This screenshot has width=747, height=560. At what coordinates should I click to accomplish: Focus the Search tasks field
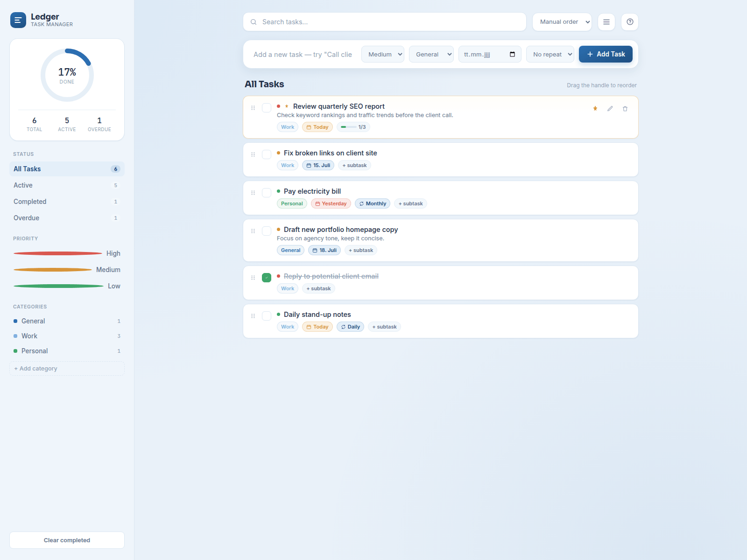coord(385,22)
